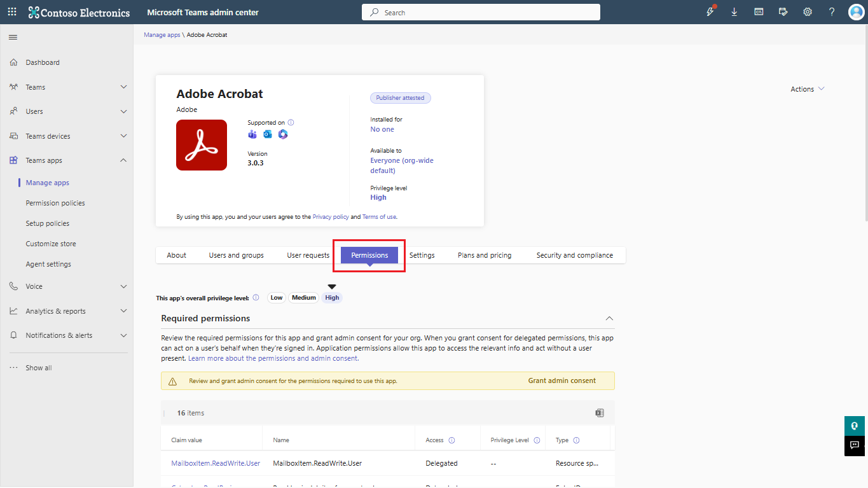This screenshot has height=488, width=868.
Task: Open Agent settings in sidebar
Action: click(x=48, y=264)
